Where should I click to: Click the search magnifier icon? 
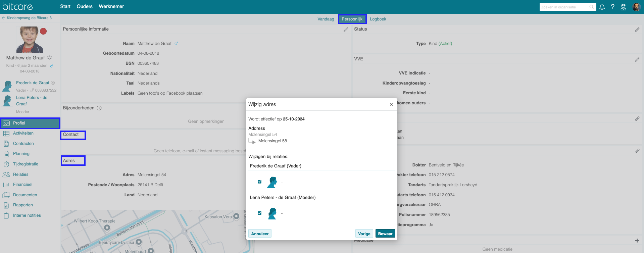click(591, 7)
